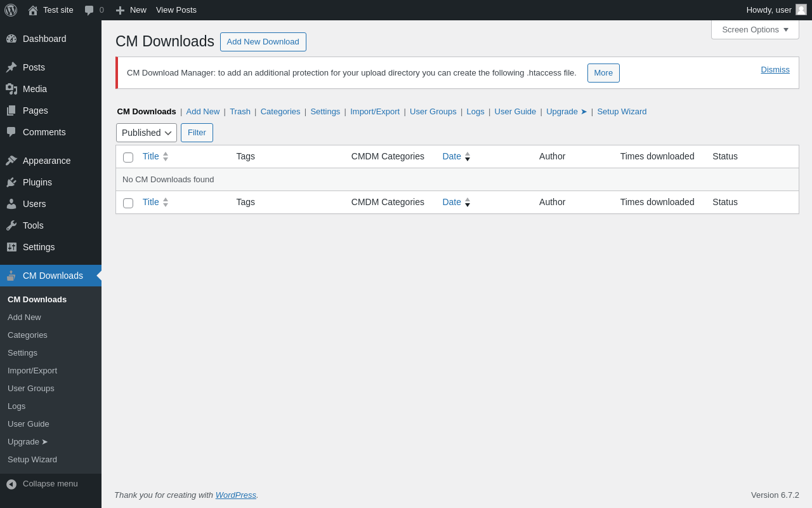Click the Pages icon in sidebar
Screen dimensions: 812x508
coord(11,110)
